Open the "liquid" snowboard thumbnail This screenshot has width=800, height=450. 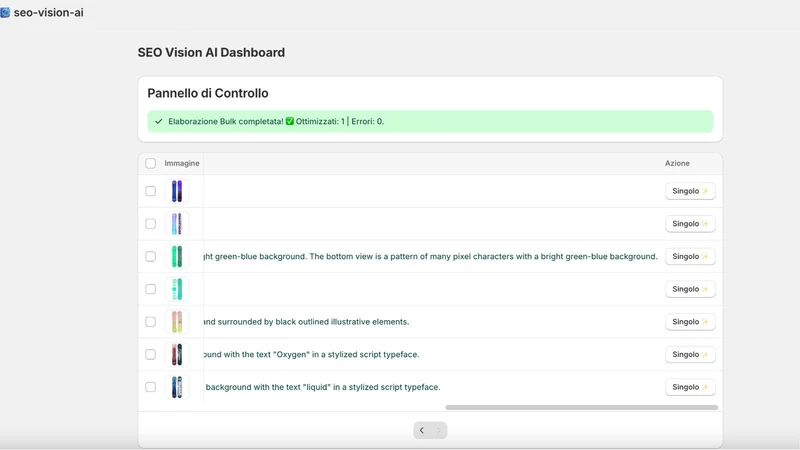[x=177, y=387]
